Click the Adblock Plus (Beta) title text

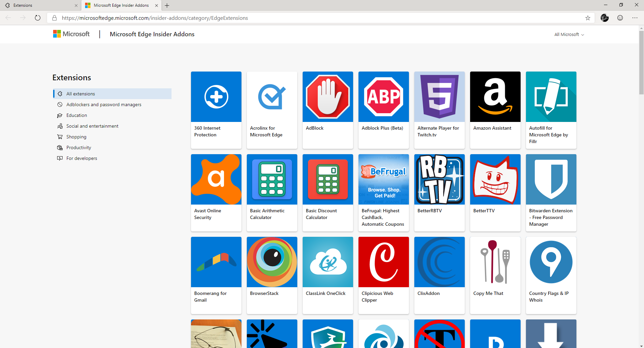(x=382, y=128)
